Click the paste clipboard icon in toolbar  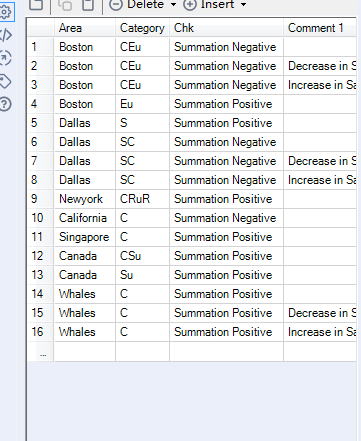tap(88, 5)
